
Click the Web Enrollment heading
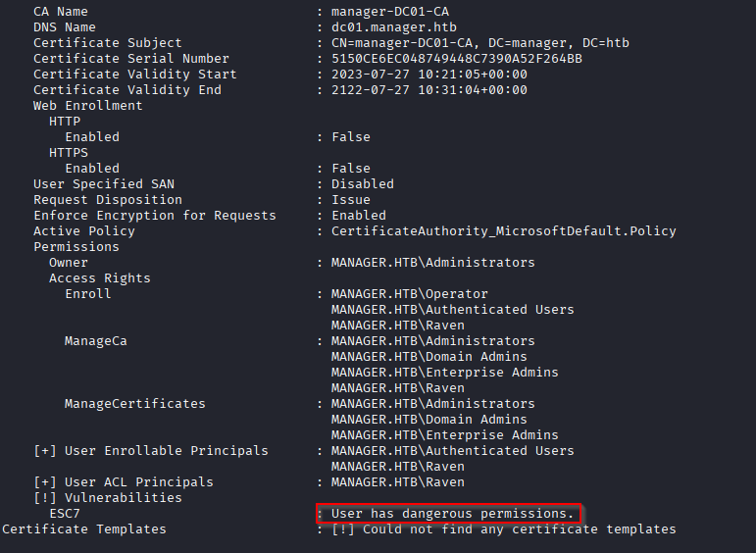pos(87,106)
